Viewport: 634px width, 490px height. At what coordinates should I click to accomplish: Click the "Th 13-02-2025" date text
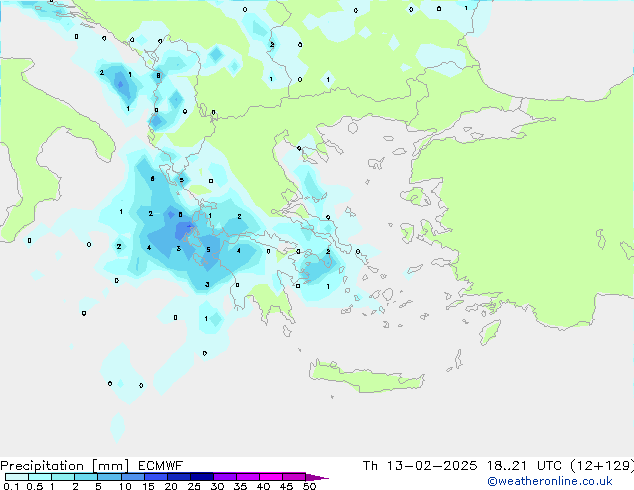click(420, 466)
